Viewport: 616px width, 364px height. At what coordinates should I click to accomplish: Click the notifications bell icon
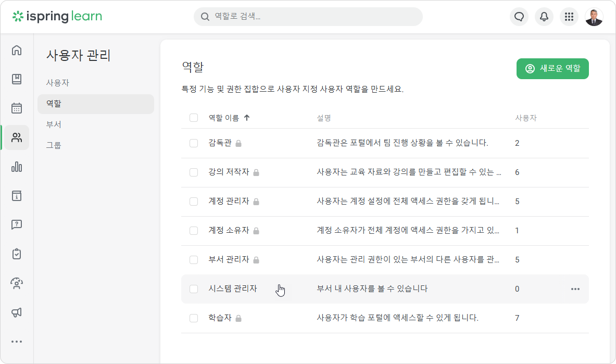[544, 17]
